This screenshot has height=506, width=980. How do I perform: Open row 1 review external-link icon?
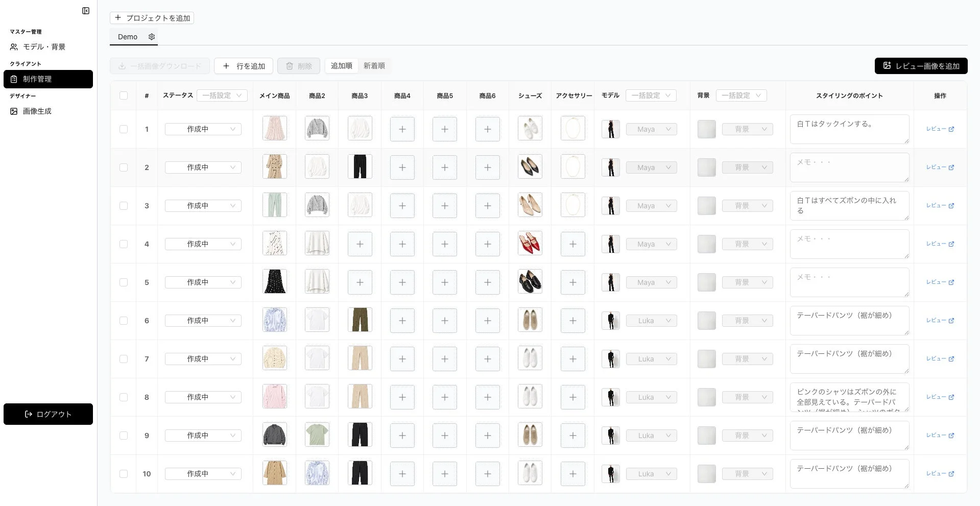[951, 129]
